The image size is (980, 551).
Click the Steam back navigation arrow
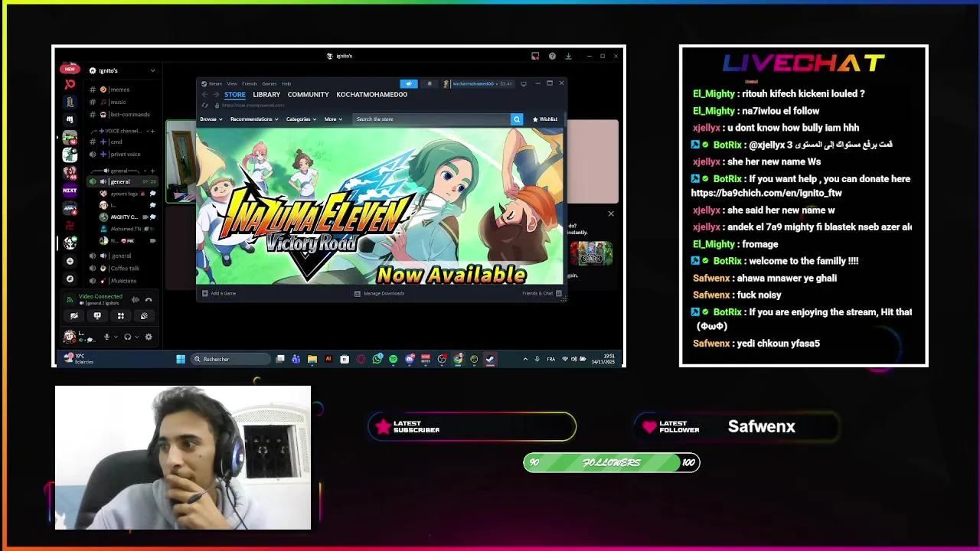(204, 94)
